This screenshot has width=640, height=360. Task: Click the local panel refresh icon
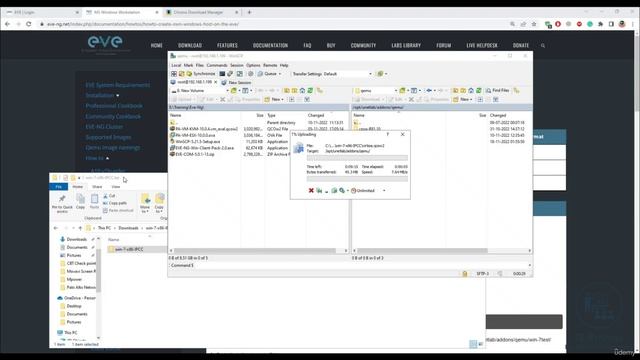point(310,91)
